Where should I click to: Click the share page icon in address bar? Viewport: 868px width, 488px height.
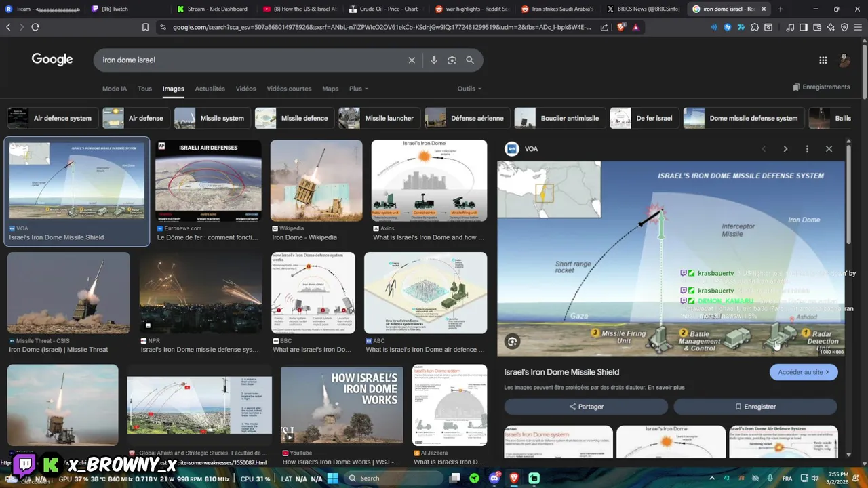click(x=604, y=27)
